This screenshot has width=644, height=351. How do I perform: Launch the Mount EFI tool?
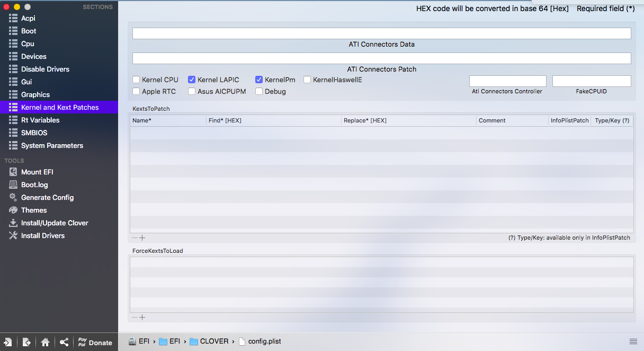59,172
